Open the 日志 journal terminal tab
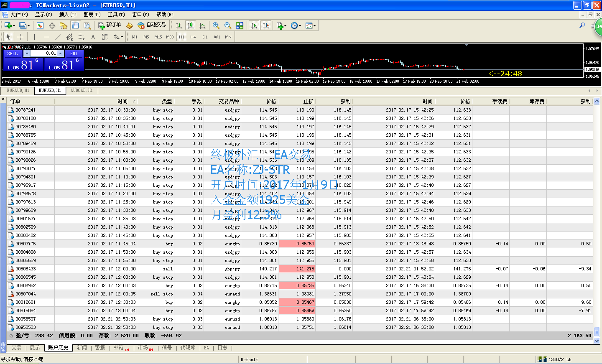 (x=222, y=348)
